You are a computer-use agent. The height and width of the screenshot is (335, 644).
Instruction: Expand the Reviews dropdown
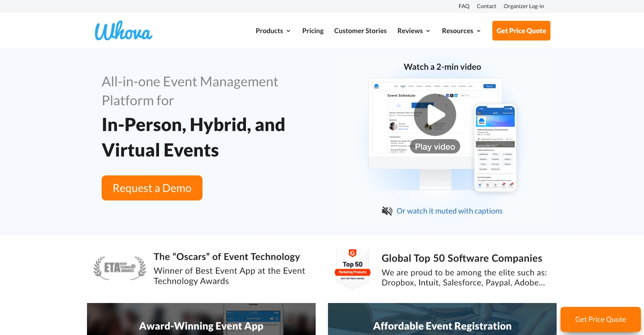[x=414, y=31]
